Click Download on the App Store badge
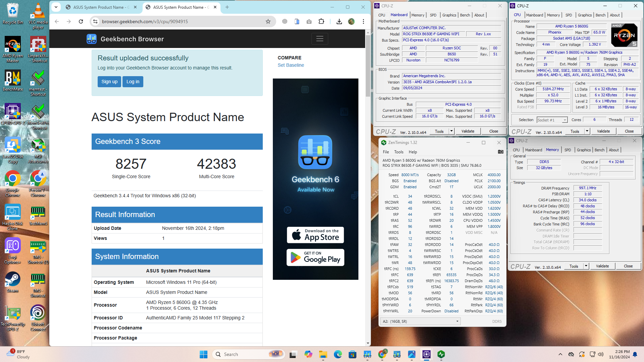644x362 pixels. coord(315,235)
